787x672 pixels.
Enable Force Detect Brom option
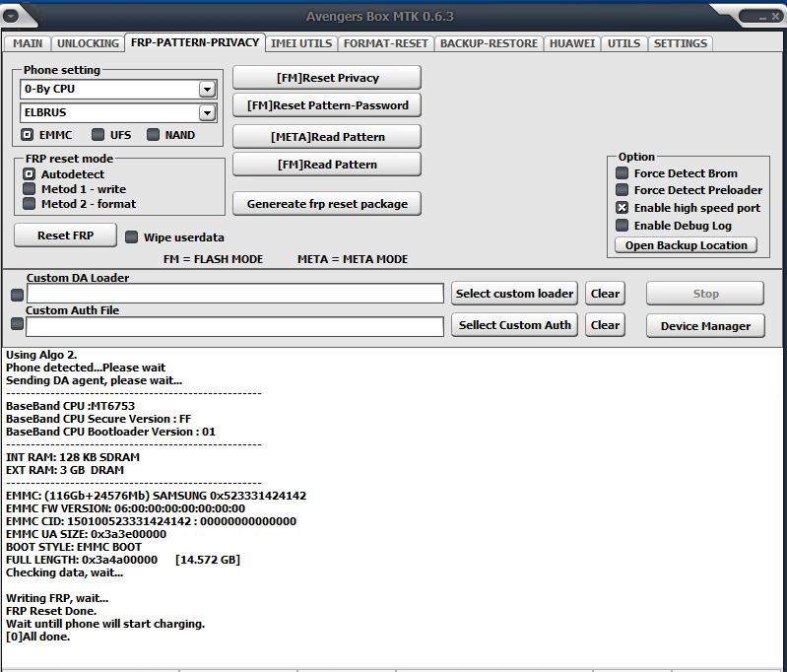point(623,173)
